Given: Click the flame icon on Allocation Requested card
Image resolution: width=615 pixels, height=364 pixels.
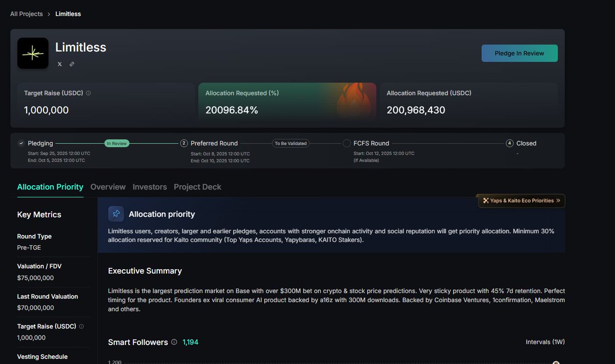Looking at the screenshot, I should (354, 101).
